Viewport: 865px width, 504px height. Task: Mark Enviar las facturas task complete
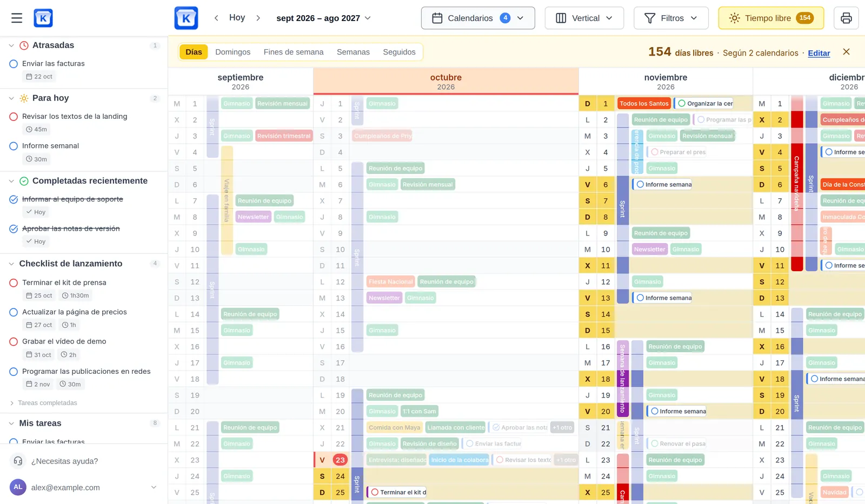point(14,64)
